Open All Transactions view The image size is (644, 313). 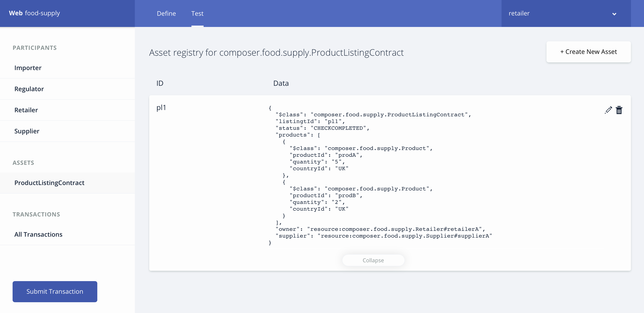tap(38, 234)
